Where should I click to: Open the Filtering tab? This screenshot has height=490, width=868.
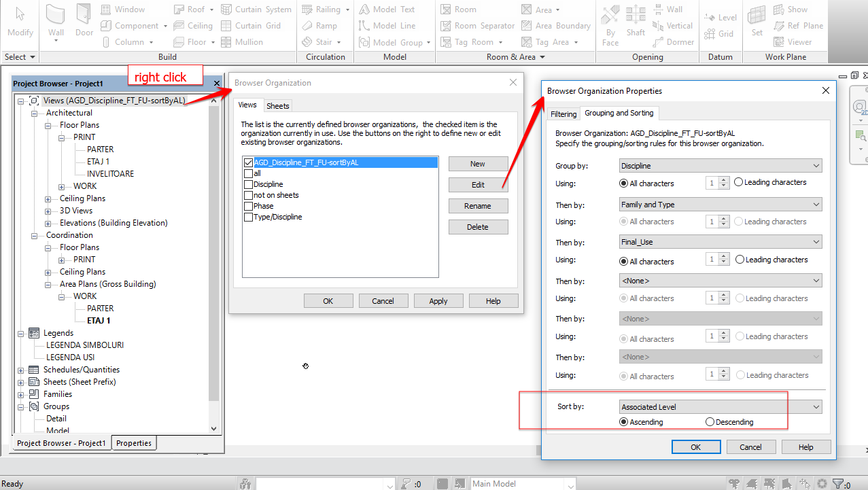tap(563, 113)
